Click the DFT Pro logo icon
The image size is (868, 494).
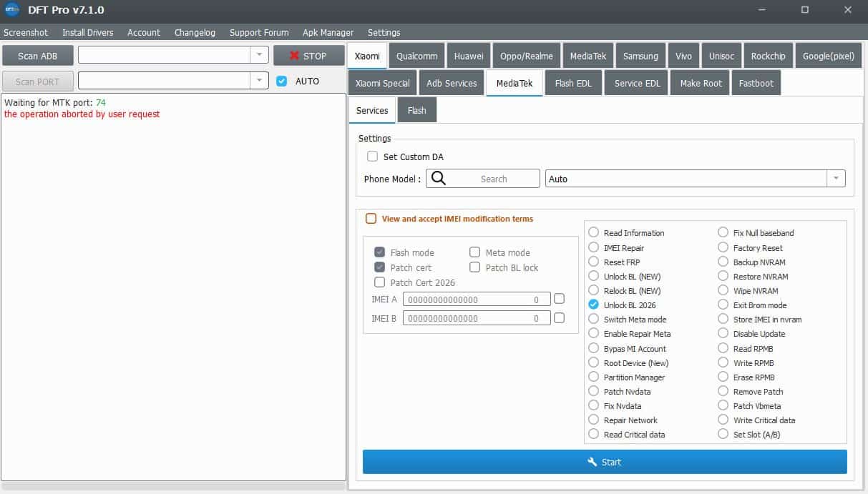pyautogui.click(x=11, y=10)
